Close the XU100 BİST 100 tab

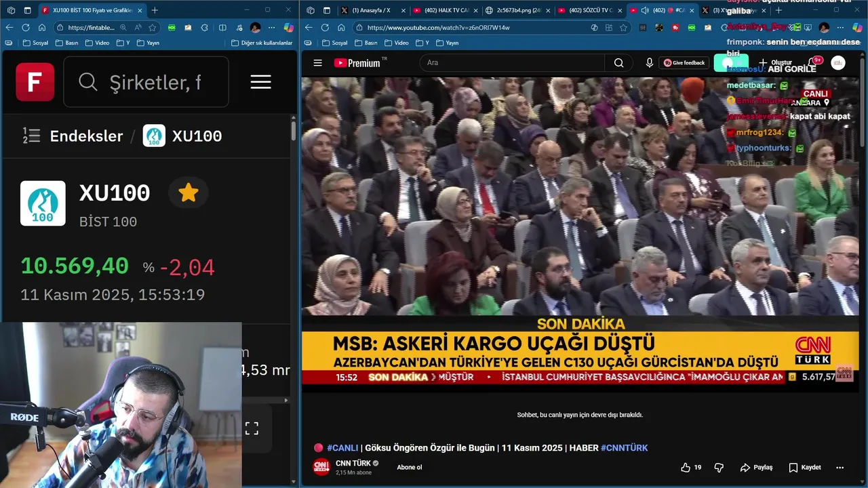click(x=140, y=10)
